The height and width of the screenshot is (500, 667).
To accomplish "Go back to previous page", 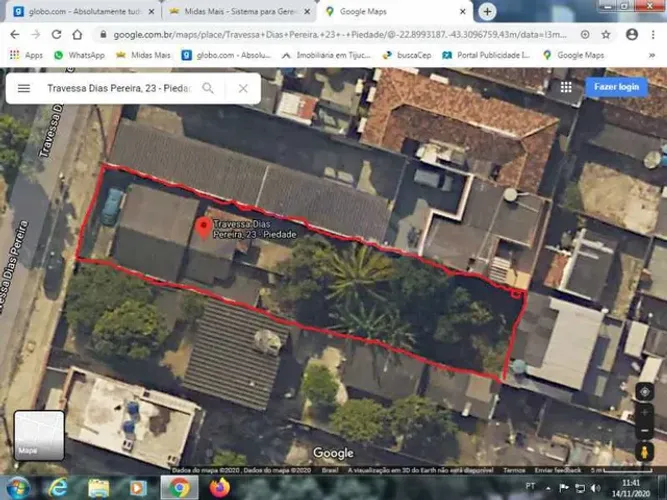I will click(x=14, y=34).
